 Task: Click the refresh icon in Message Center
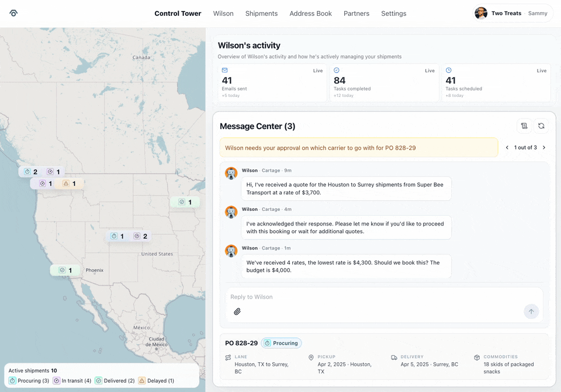point(541,126)
